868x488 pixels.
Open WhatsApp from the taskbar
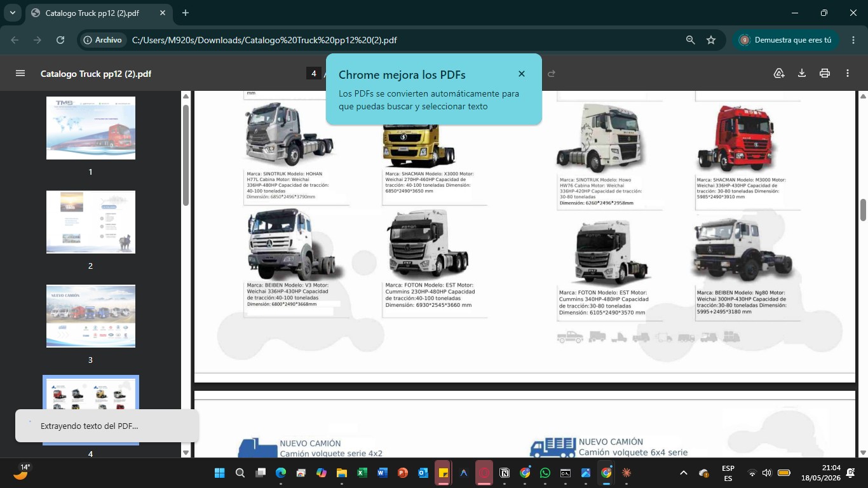click(545, 473)
